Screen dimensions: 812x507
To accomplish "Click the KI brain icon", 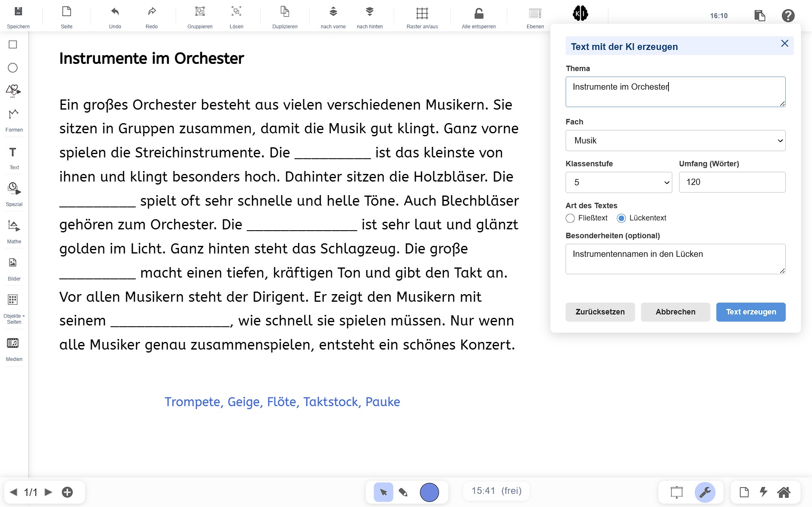I will (x=580, y=14).
